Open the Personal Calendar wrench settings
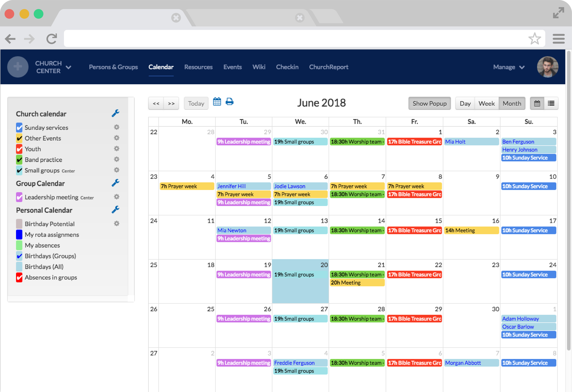This screenshot has height=392, width=572. pos(115,210)
